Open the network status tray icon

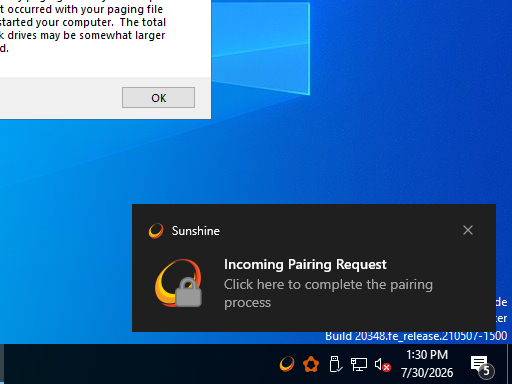[359, 364]
